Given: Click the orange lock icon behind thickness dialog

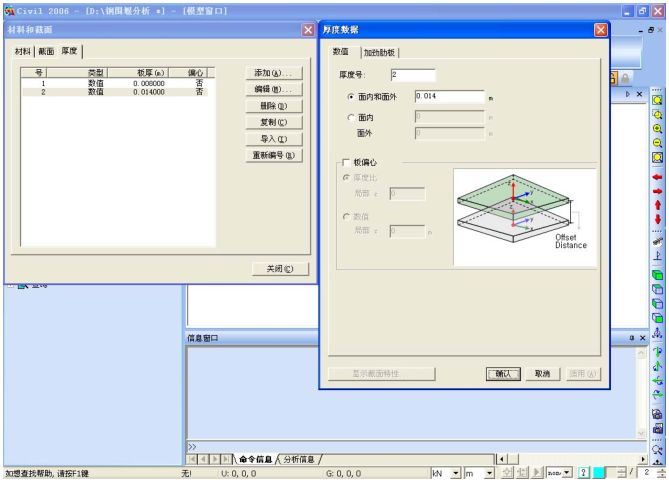Looking at the screenshot, I should point(614,78).
